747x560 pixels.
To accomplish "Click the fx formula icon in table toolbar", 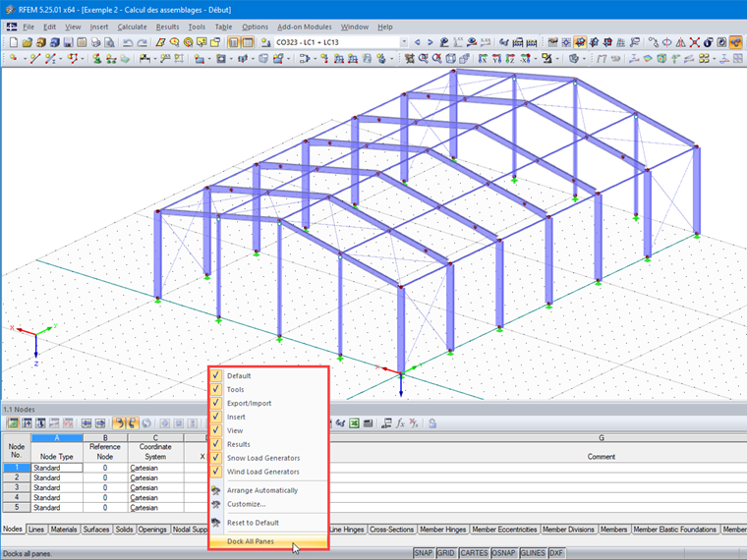I will tap(400, 423).
